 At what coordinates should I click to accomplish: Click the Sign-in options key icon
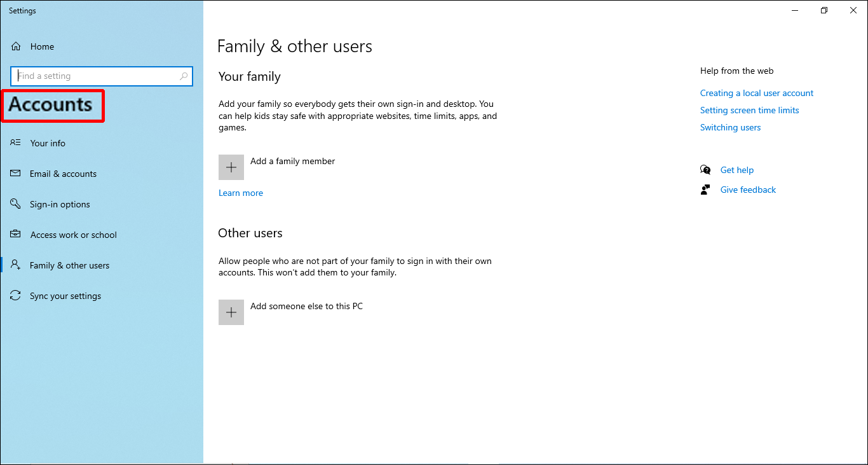[x=16, y=204]
